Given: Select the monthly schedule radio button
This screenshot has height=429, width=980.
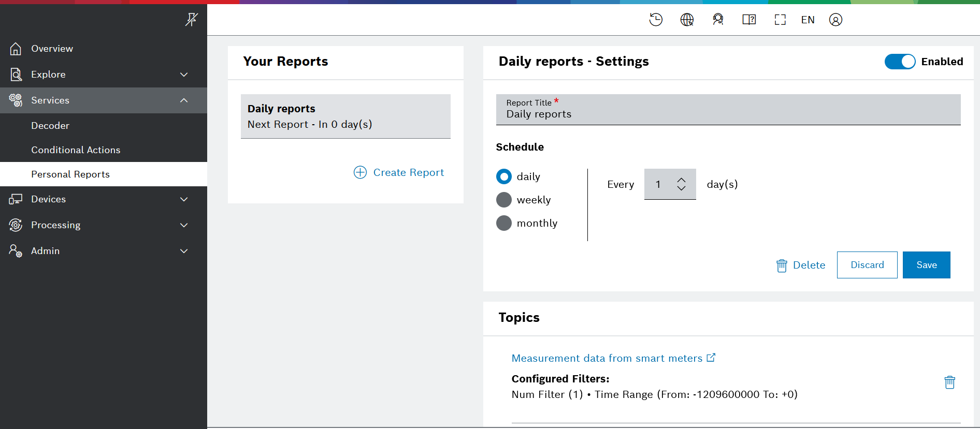Looking at the screenshot, I should tap(504, 223).
